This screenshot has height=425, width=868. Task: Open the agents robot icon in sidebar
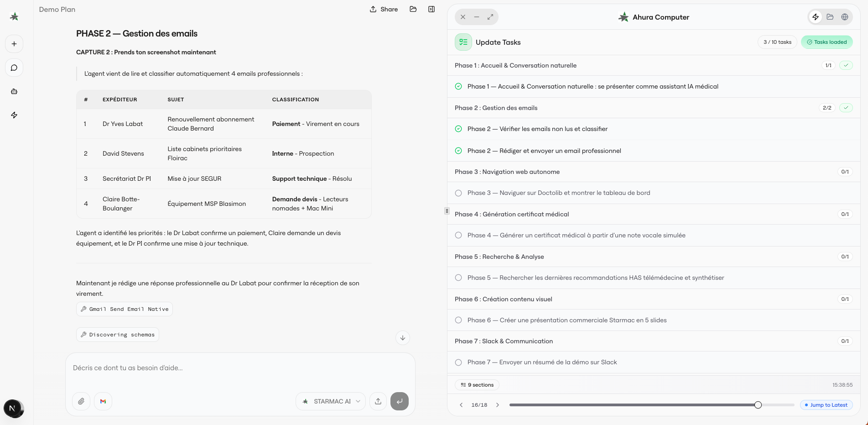point(14,91)
